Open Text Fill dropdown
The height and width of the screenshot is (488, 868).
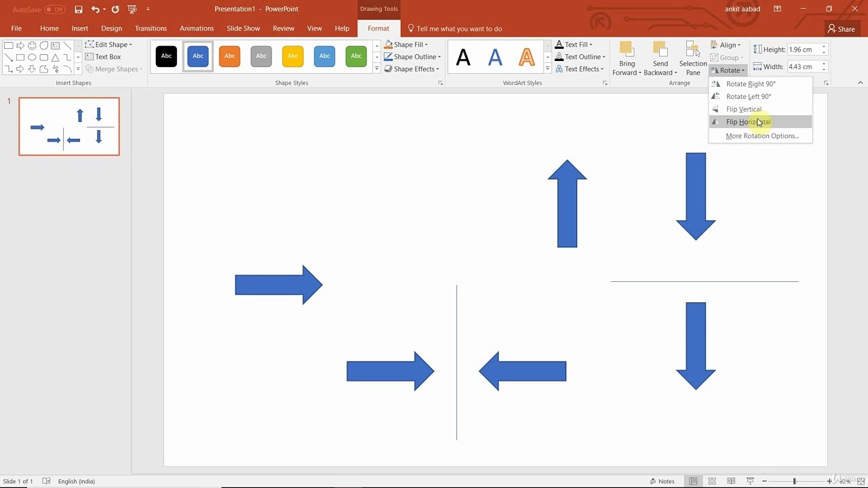(574, 45)
